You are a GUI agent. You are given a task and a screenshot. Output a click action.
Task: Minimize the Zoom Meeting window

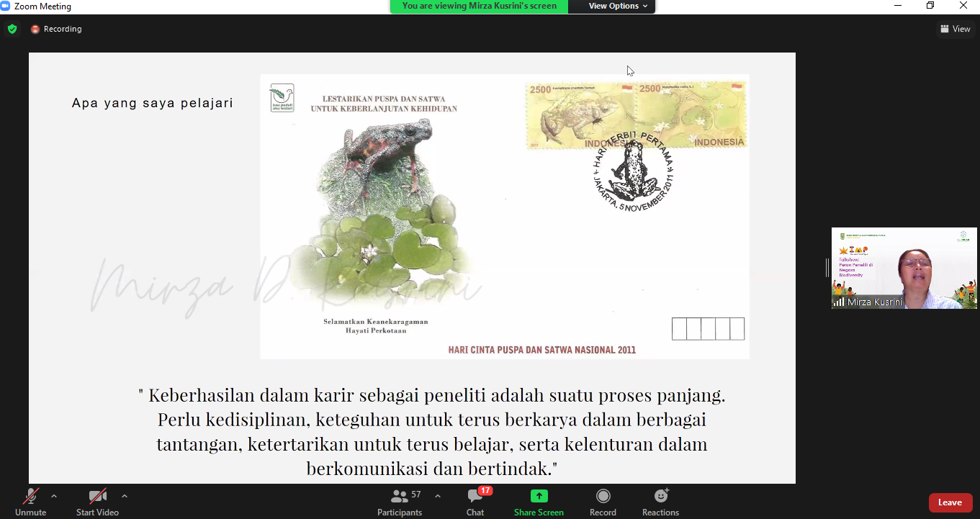pos(898,6)
